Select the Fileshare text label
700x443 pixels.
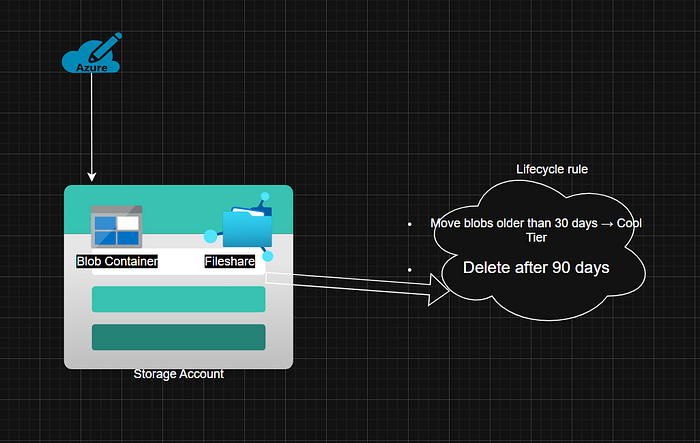[x=229, y=261]
